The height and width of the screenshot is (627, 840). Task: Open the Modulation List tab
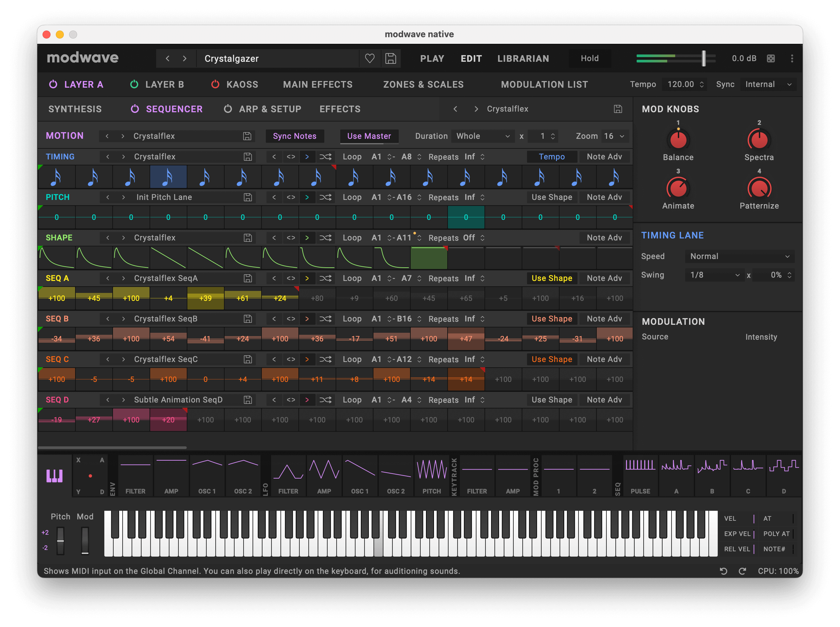[544, 84]
